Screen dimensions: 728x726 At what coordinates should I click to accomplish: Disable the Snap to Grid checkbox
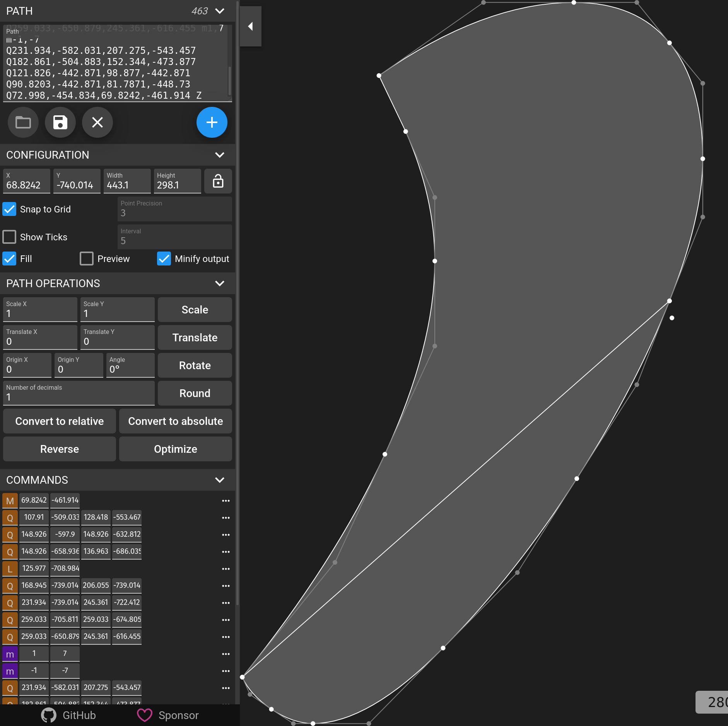pyautogui.click(x=9, y=209)
